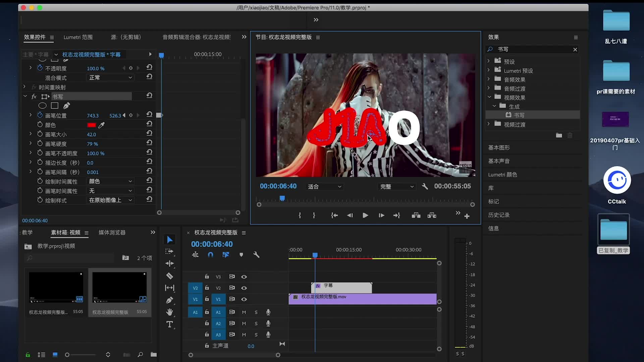Click the ellipse mask icon under 书写
This screenshot has height=362, width=644.
(x=42, y=106)
